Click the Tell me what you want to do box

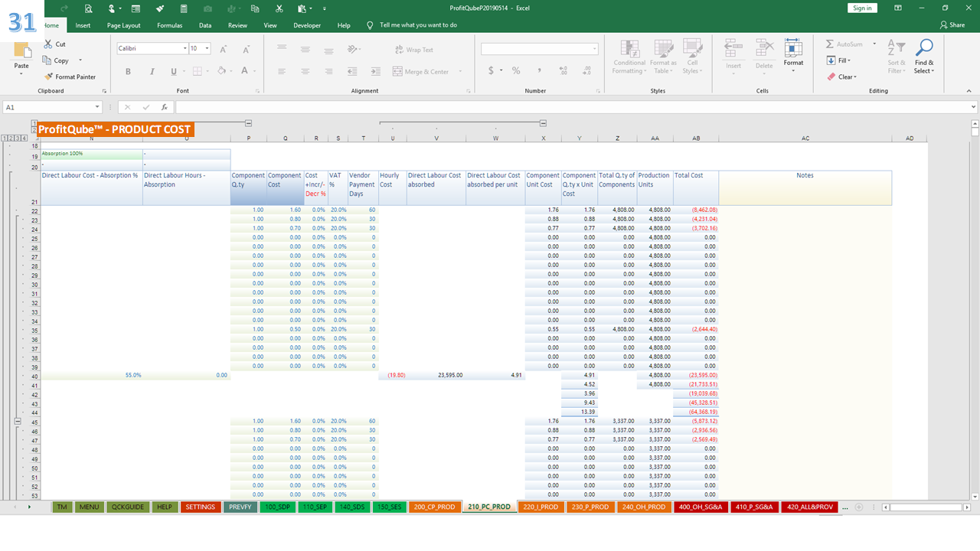(418, 25)
